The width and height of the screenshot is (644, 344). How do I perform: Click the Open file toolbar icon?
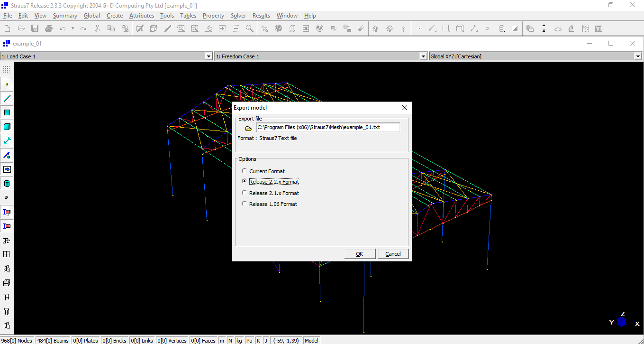tap(21, 28)
